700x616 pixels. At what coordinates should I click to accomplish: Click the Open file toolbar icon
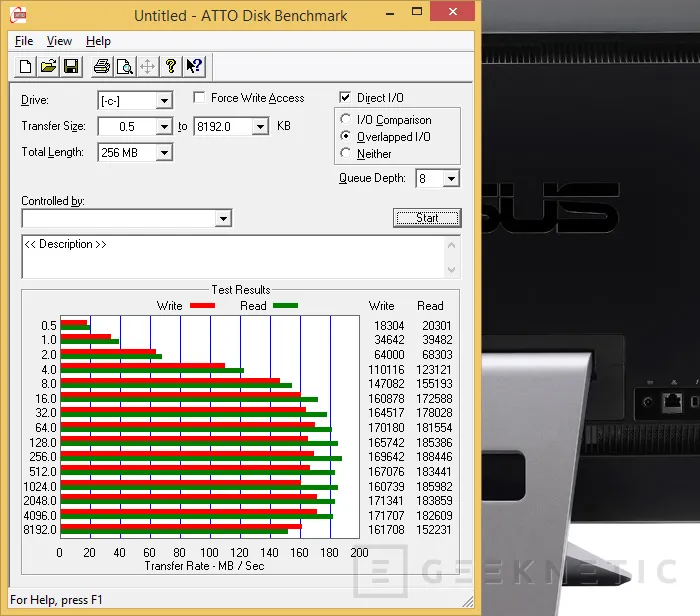click(48, 67)
